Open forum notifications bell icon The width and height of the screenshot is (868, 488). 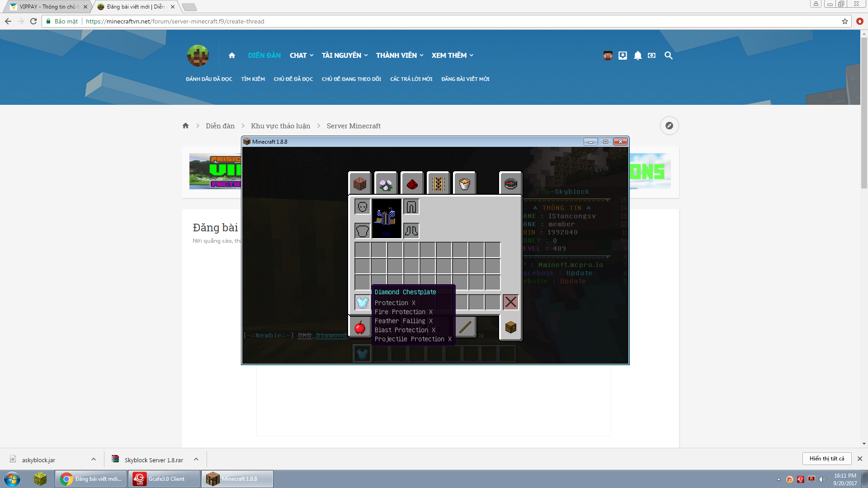pos(637,56)
